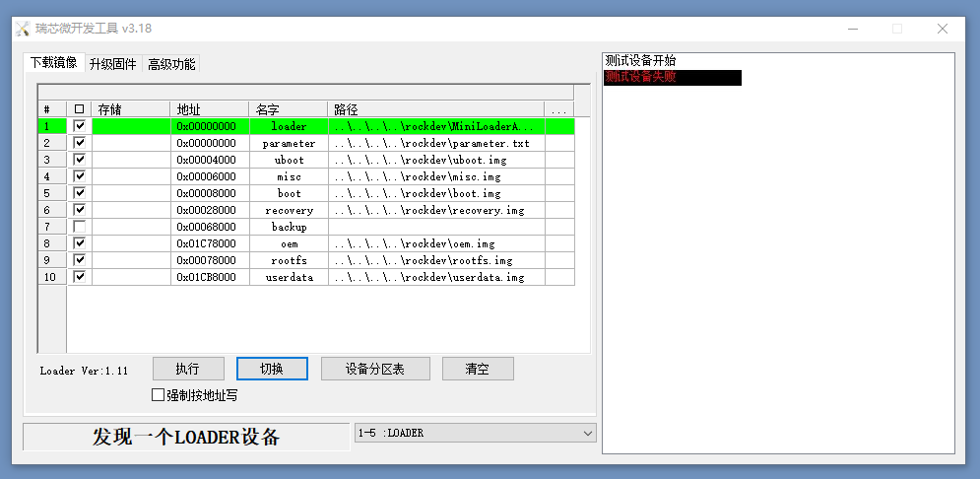Click the 路径 column header
The image size is (980, 479).
[x=435, y=110]
